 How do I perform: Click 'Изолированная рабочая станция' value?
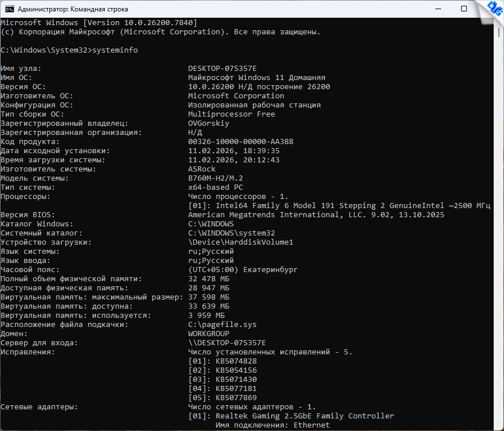tap(255, 105)
